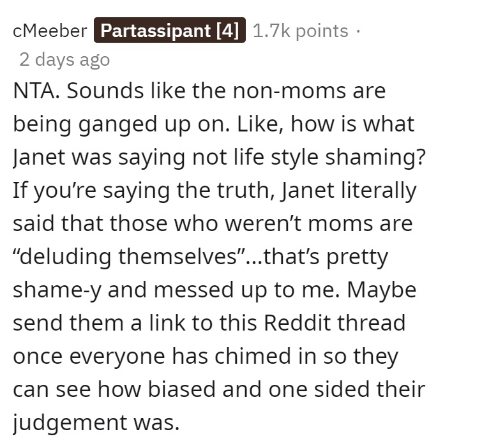Click the dot separator after points

(x=358, y=31)
